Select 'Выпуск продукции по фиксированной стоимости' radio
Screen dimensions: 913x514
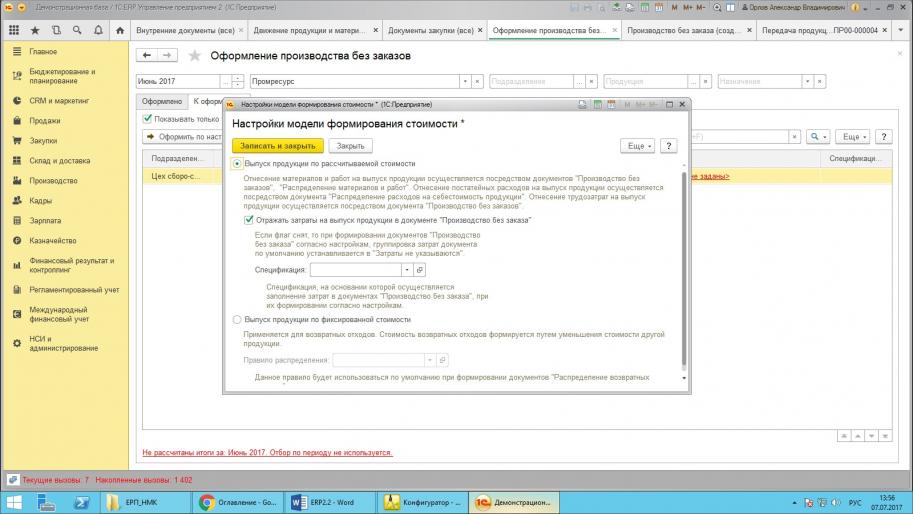[x=237, y=319]
